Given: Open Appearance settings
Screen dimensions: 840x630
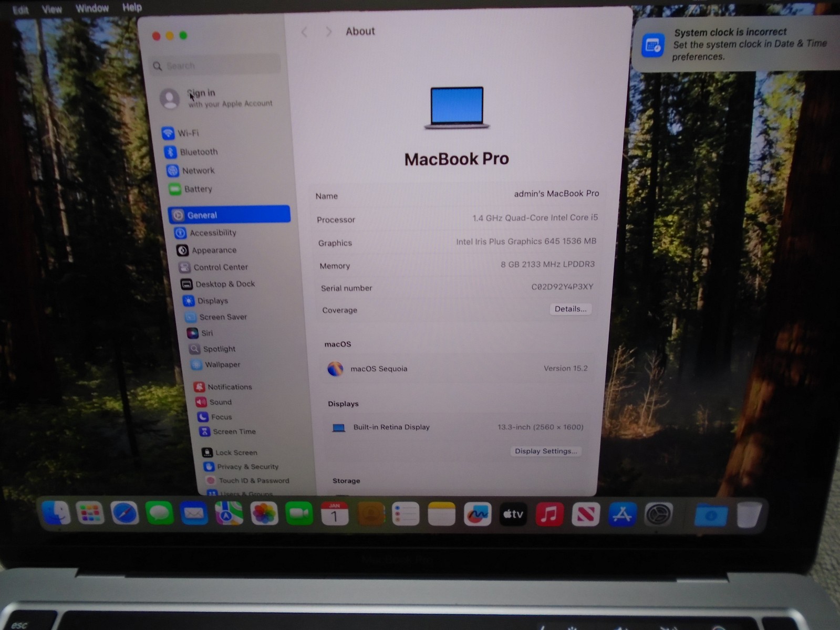Looking at the screenshot, I should click(x=206, y=250).
